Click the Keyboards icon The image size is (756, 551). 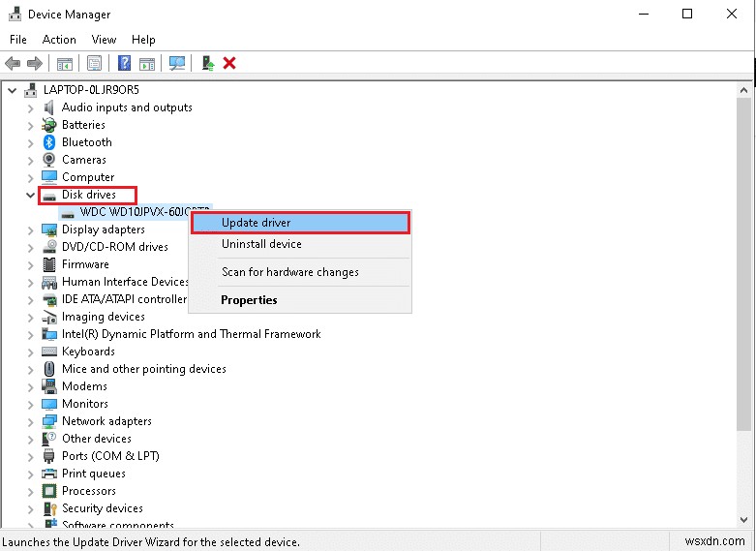(x=49, y=352)
